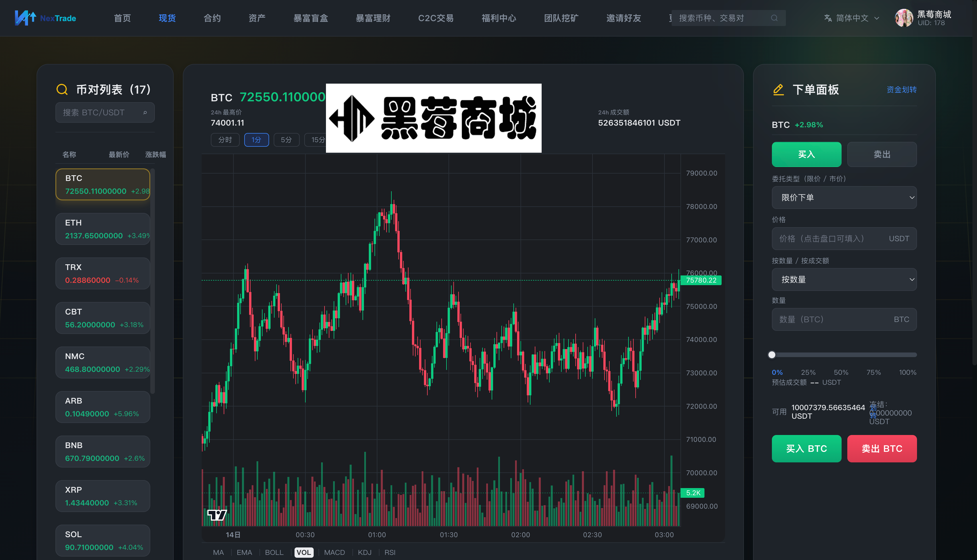This screenshot has width=977, height=560.
Task: Click the magnifier icon next to 币对列表
Action: pos(62,89)
